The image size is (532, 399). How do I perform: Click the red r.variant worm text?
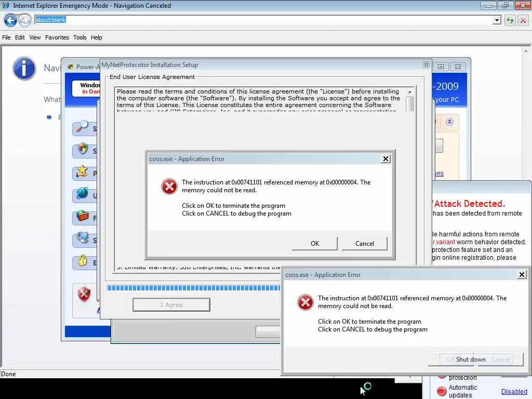click(x=444, y=242)
